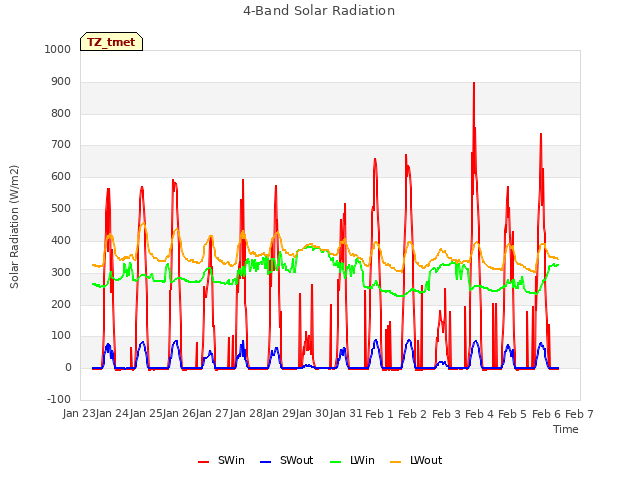Viewport: 640px width, 480px height.
Task: Click the 400 y-axis tick label
Action: tap(61, 240)
